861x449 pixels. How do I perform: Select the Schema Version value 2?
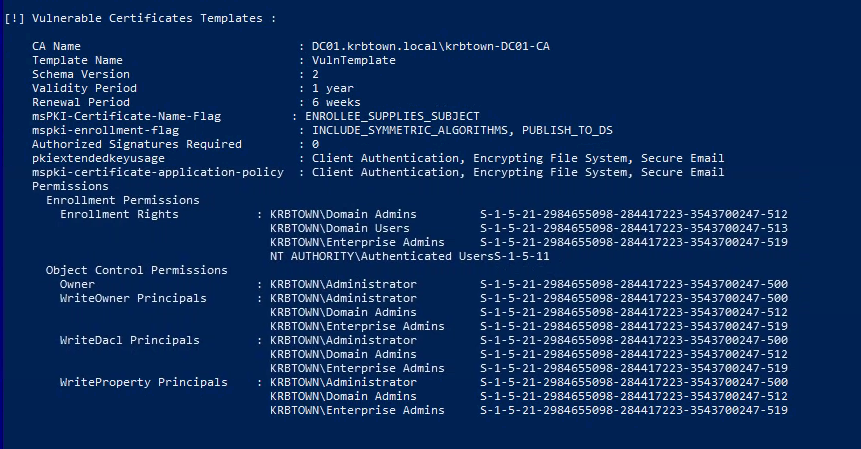[x=315, y=74]
